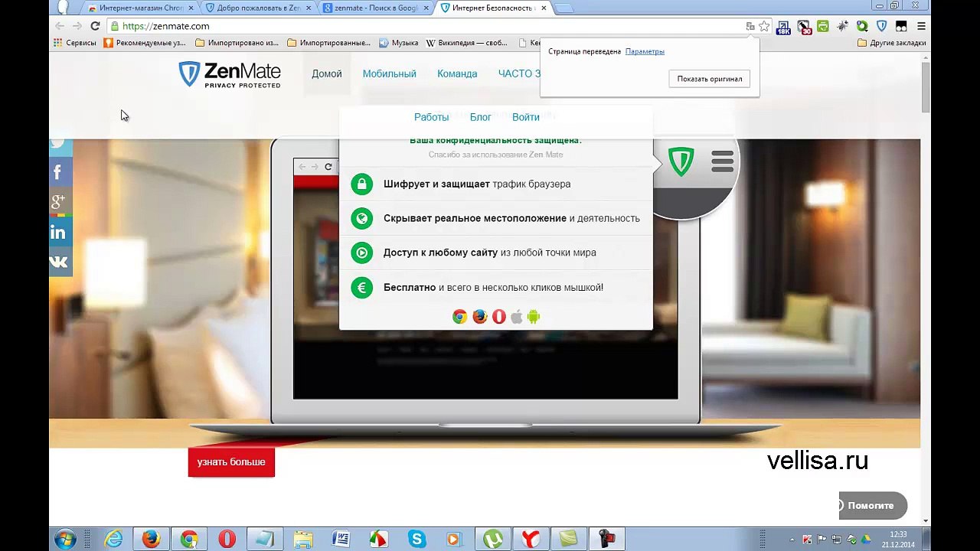Viewport: 980px width, 551px height.
Task: Expand the Импортированные... bookmarks folder
Action: pyautogui.click(x=328, y=43)
